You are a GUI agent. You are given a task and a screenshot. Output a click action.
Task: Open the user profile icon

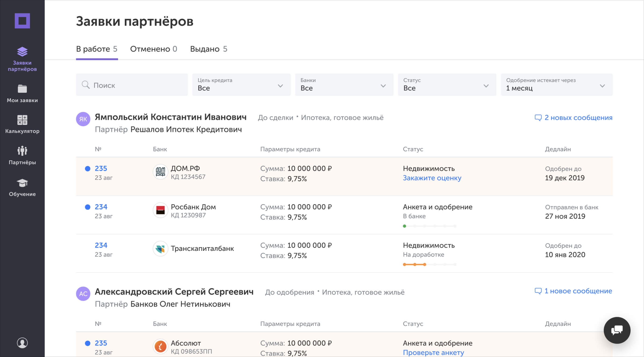tap(22, 343)
